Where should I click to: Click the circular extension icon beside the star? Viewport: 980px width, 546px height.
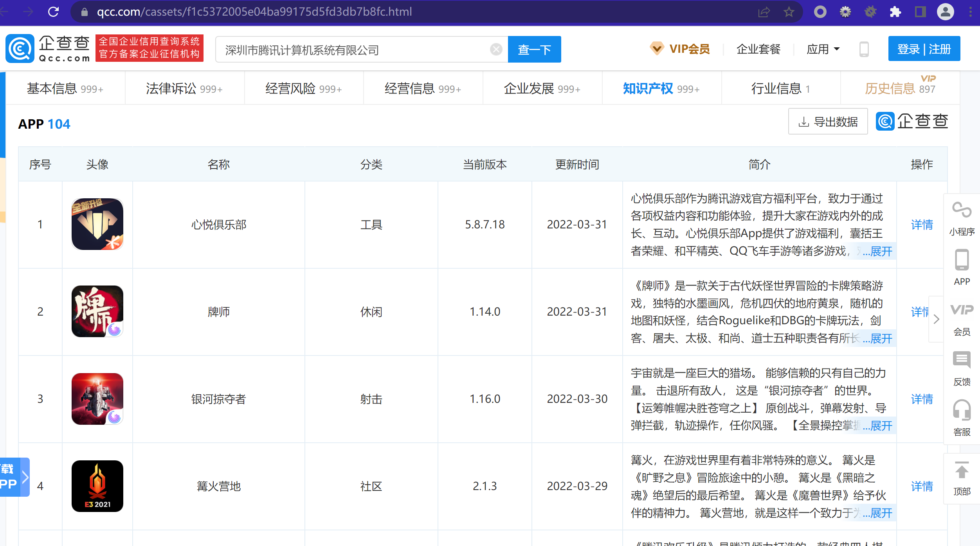820,12
